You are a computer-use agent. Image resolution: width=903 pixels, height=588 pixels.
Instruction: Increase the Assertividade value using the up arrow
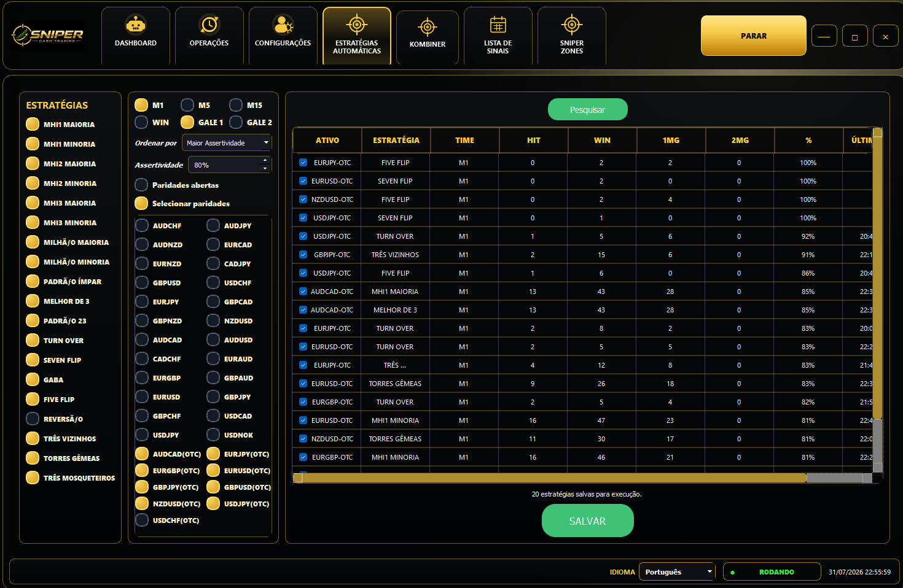[265, 161]
